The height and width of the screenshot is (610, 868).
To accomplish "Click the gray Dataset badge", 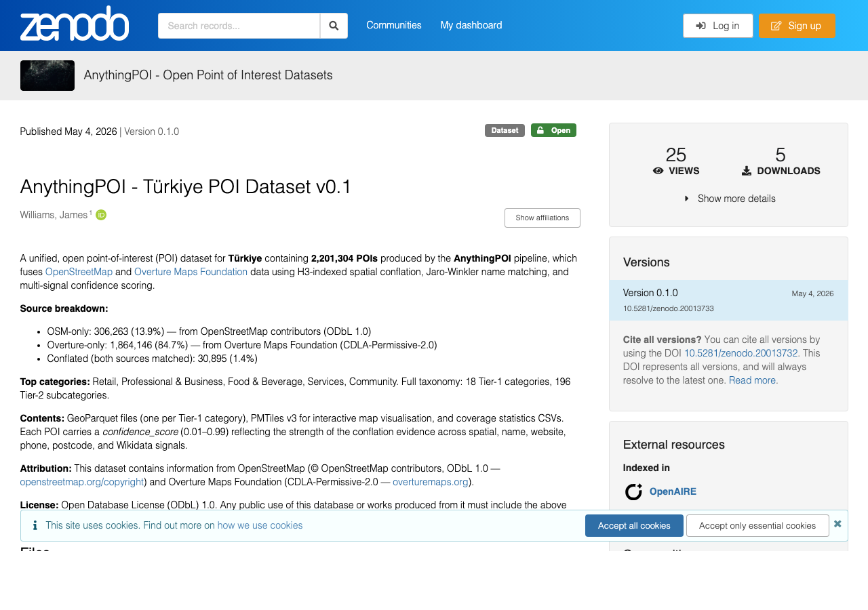I will [x=505, y=130].
